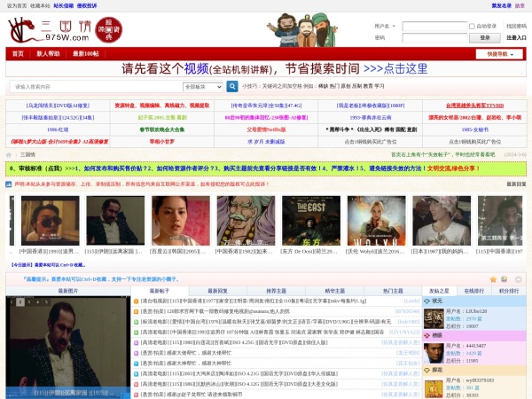532x399 pixels.
Task: Click the 榜眼 second-rank user avatar
Action: [433, 351]
